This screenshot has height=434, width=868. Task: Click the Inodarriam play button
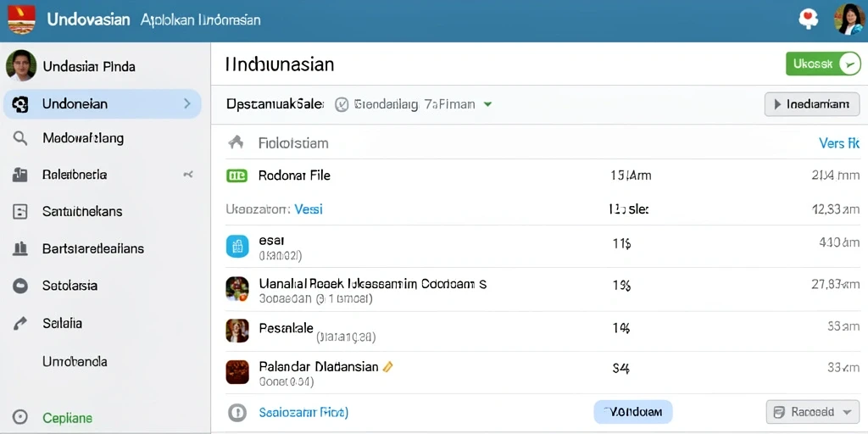pos(811,104)
